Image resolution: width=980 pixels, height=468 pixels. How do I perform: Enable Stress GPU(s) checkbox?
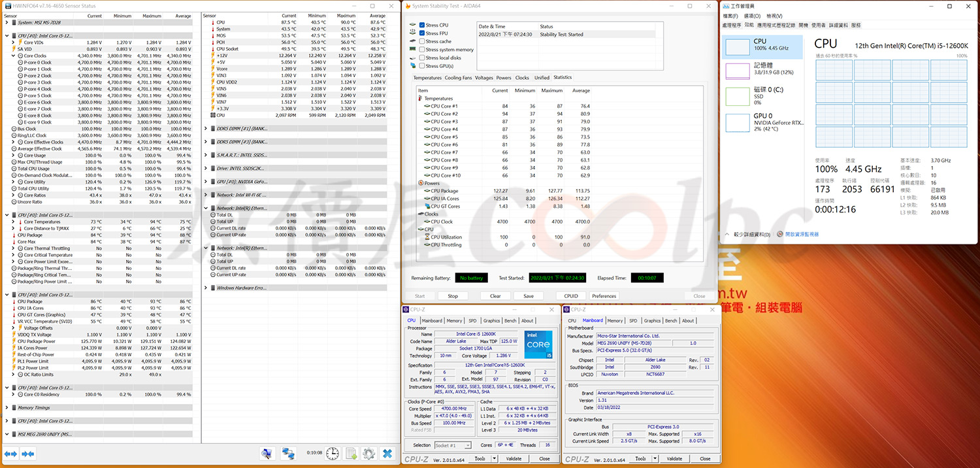422,66
